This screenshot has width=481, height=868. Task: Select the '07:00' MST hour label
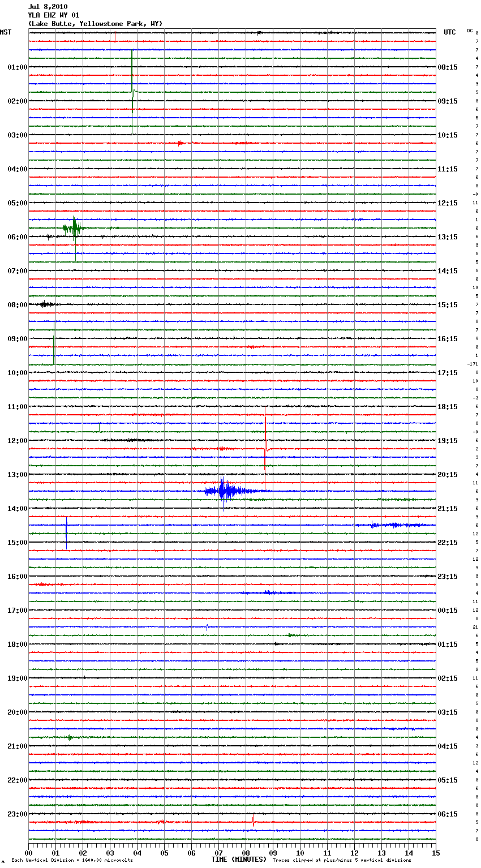tap(17, 271)
